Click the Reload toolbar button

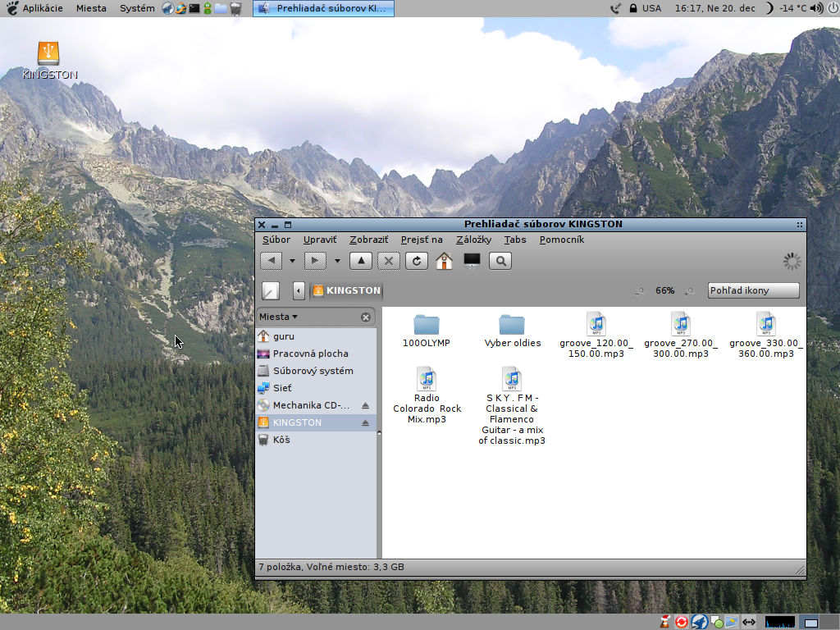coord(417,261)
